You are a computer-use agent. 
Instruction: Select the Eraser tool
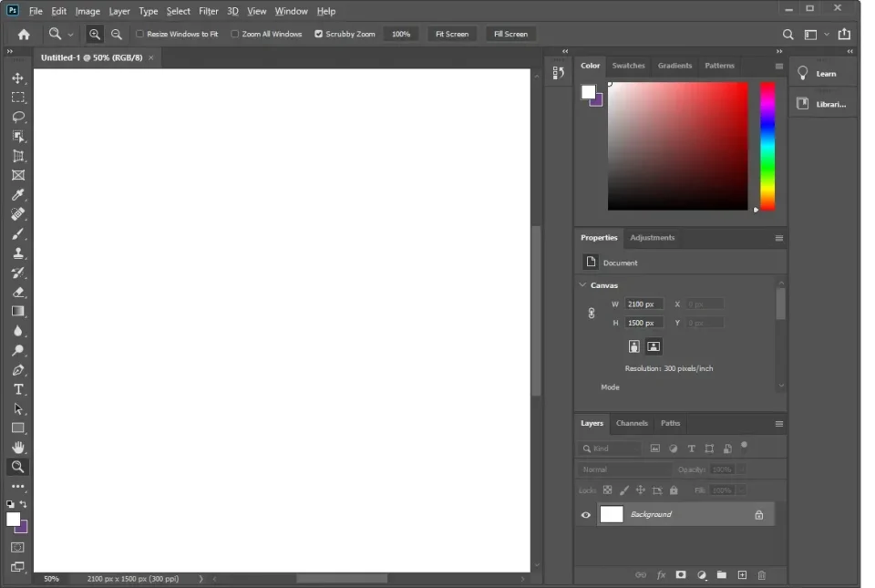click(x=17, y=293)
